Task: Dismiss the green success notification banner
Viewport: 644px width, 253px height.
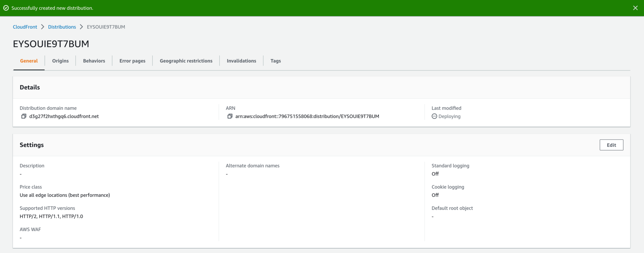Action: click(635, 8)
